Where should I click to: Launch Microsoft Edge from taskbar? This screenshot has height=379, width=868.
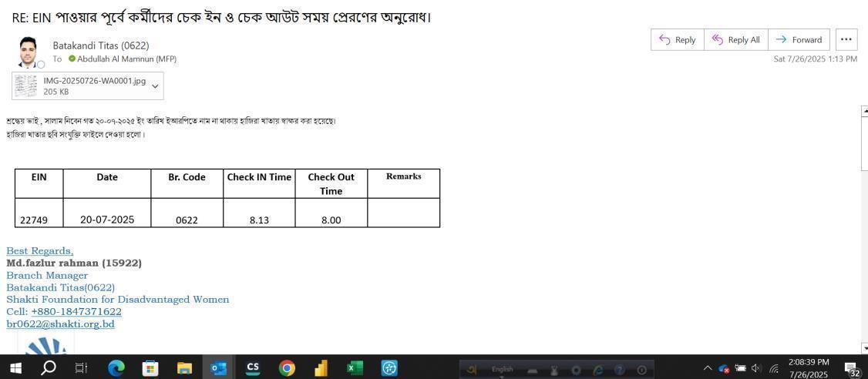(x=116, y=368)
